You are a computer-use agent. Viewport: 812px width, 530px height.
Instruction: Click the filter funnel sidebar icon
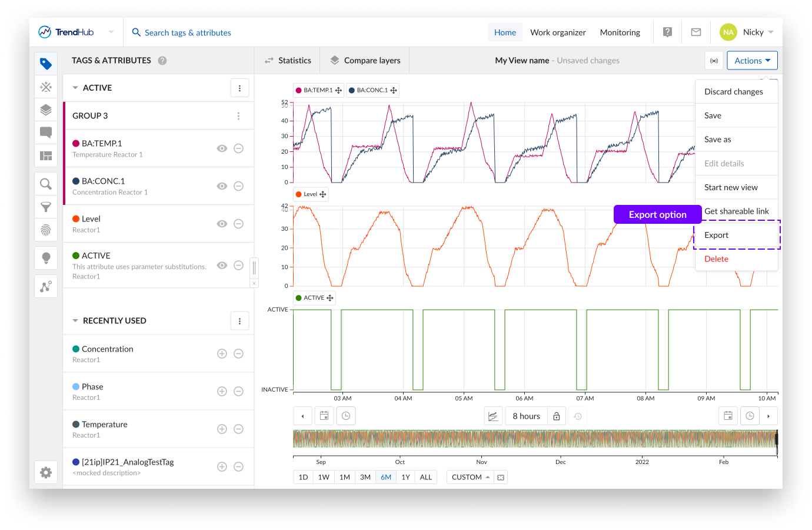click(x=46, y=207)
